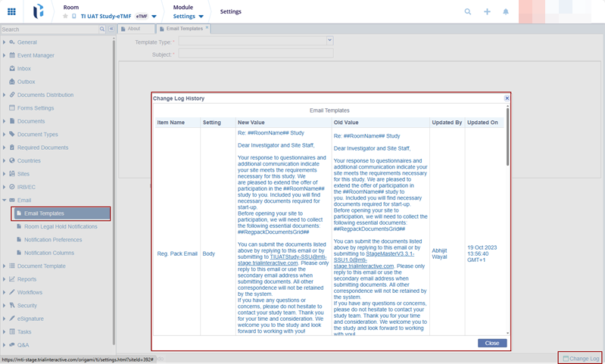Open the Change Log button at bottom
This screenshot has width=605, height=364.
click(x=581, y=357)
